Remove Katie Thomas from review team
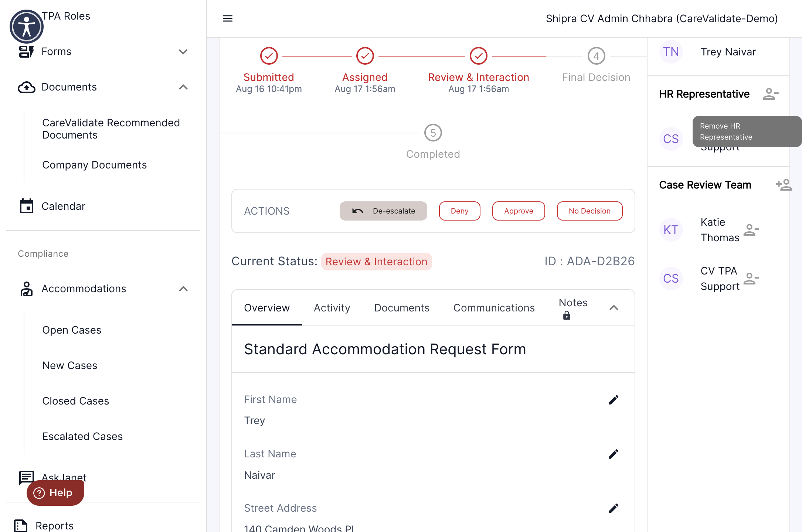The height and width of the screenshot is (532, 802). (x=751, y=230)
